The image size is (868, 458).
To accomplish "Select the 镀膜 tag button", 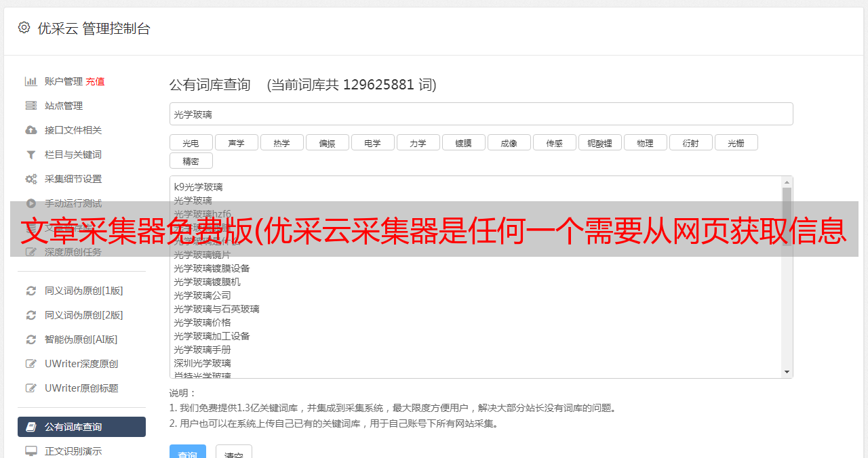I will coord(463,142).
